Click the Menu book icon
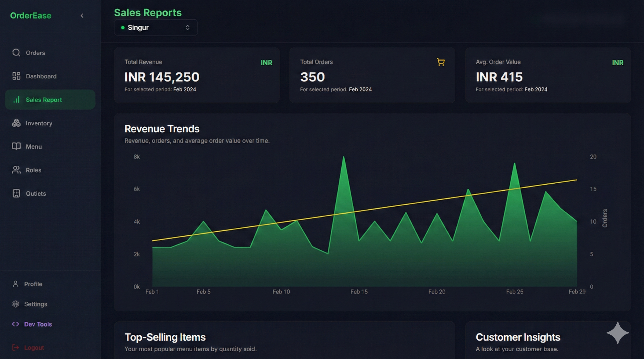This screenshot has height=359, width=644. (16, 146)
